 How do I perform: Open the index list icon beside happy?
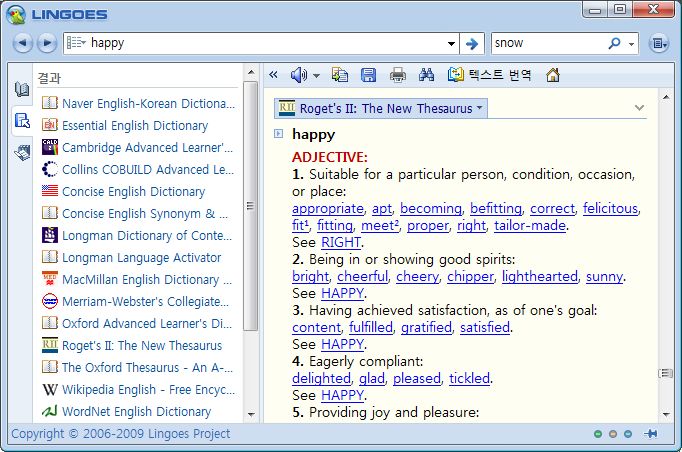(x=76, y=43)
